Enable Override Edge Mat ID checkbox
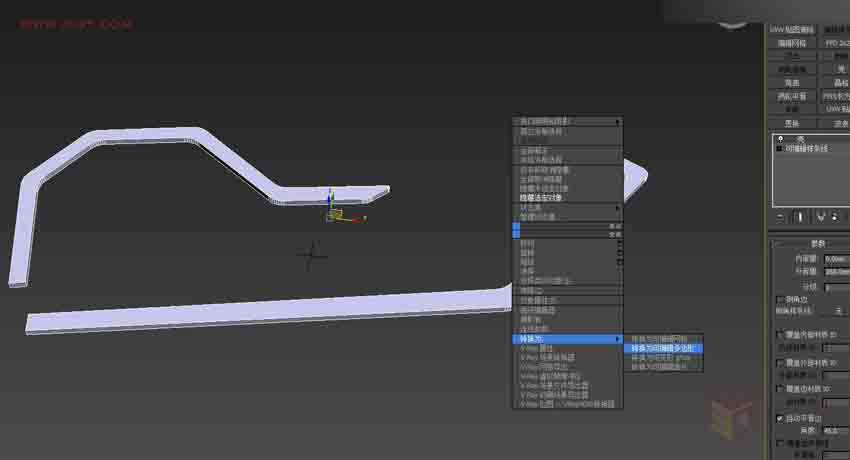Screen dimensions: 850x460 [780, 389]
